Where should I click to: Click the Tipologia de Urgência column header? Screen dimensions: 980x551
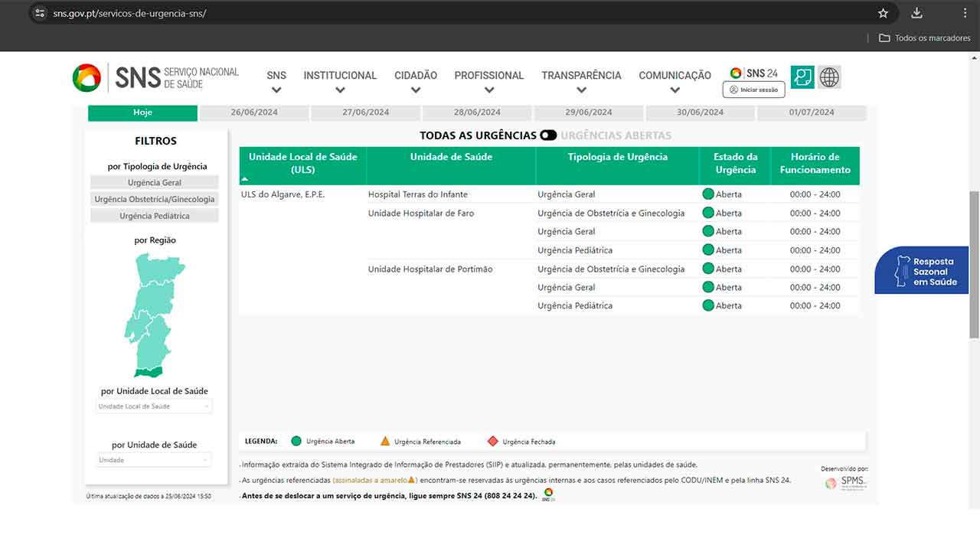point(617,165)
